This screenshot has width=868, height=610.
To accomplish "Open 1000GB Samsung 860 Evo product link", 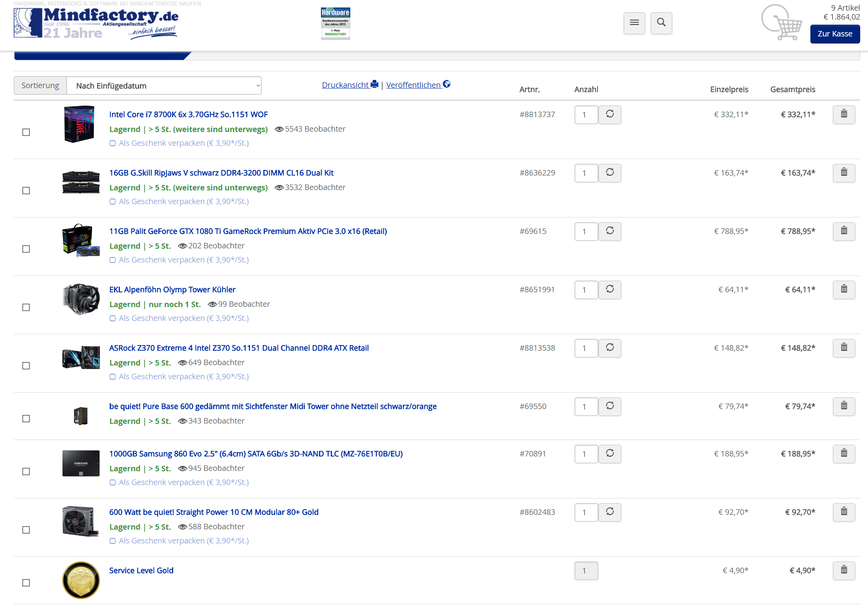I will tap(256, 454).
